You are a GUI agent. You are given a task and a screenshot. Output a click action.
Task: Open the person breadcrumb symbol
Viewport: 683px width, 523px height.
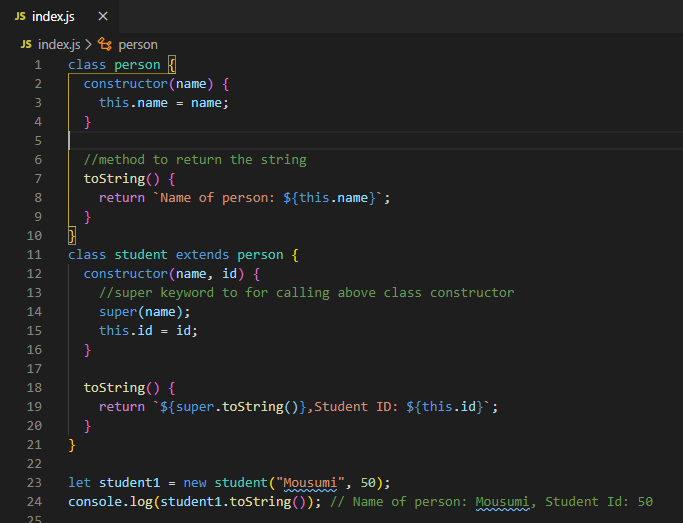pos(138,44)
